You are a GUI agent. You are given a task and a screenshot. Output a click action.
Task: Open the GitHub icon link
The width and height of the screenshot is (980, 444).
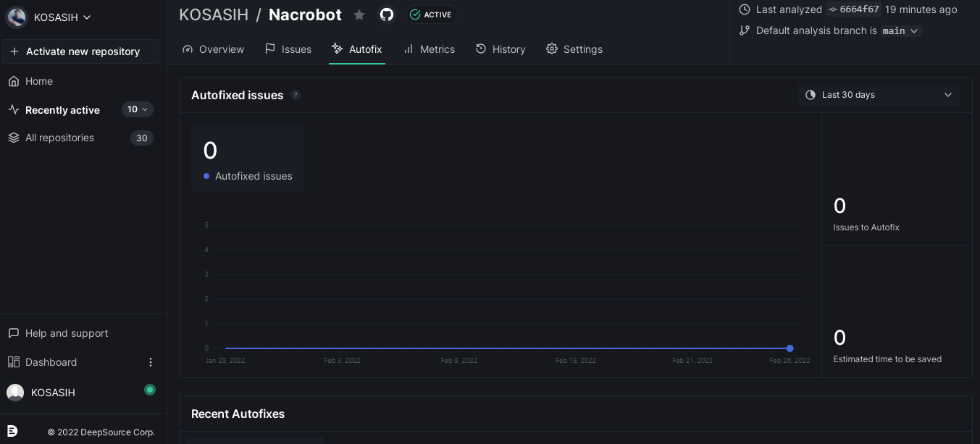[387, 14]
